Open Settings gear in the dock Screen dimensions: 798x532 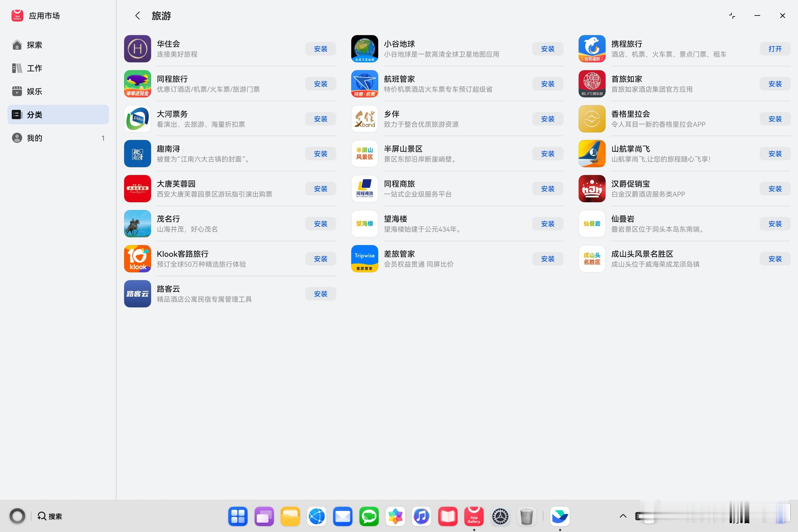(500, 516)
